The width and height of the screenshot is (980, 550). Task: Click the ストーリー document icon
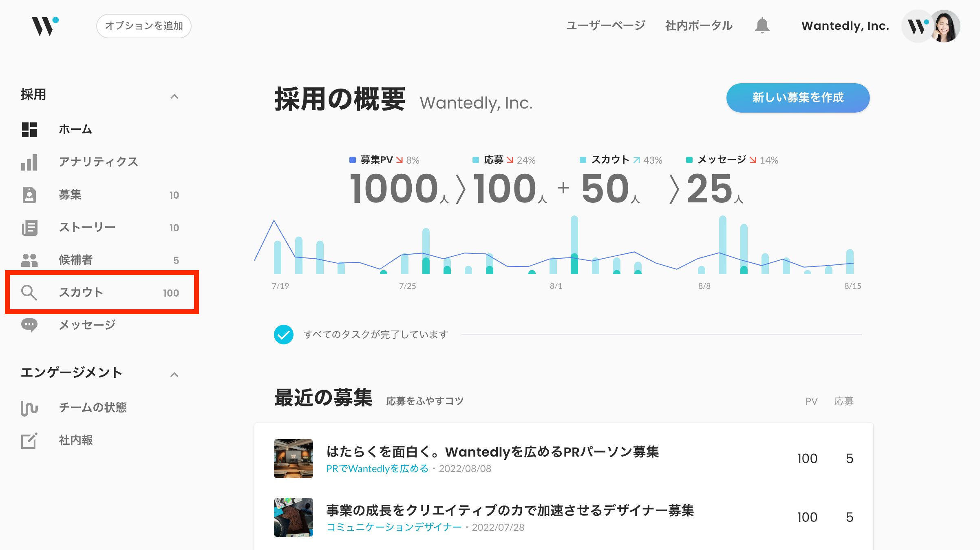[29, 228]
